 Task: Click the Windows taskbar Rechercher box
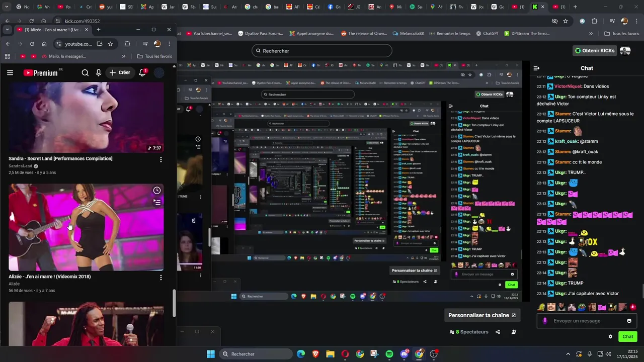tap(256, 354)
